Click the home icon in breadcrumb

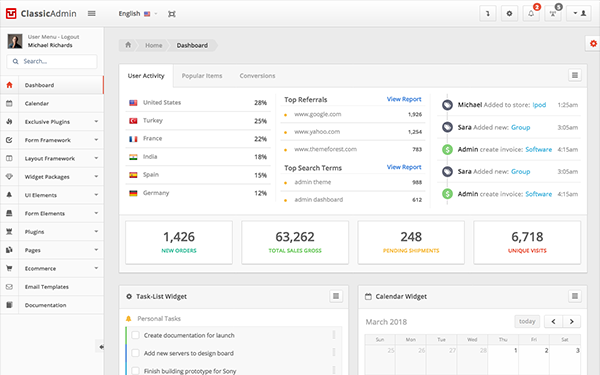[x=128, y=45]
